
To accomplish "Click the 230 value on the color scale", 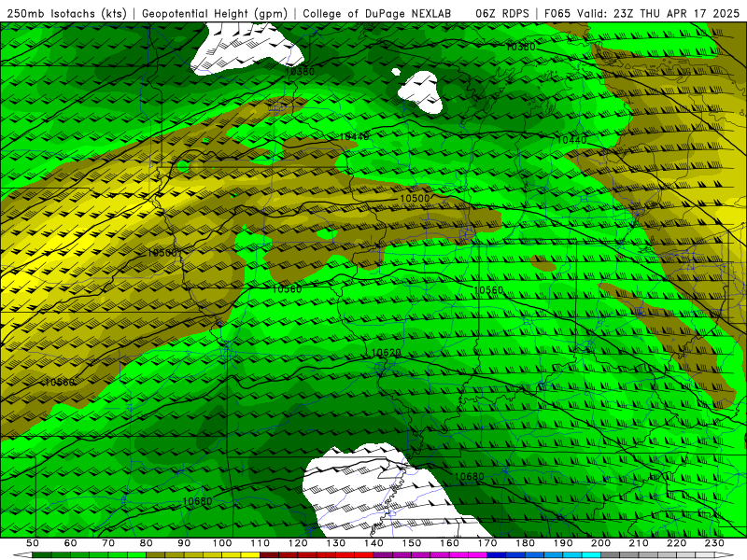I will click(x=714, y=543).
